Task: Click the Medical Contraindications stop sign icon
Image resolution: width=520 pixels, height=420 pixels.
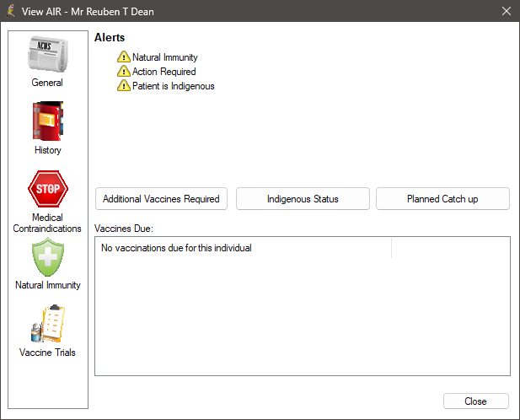Action: click(47, 189)
